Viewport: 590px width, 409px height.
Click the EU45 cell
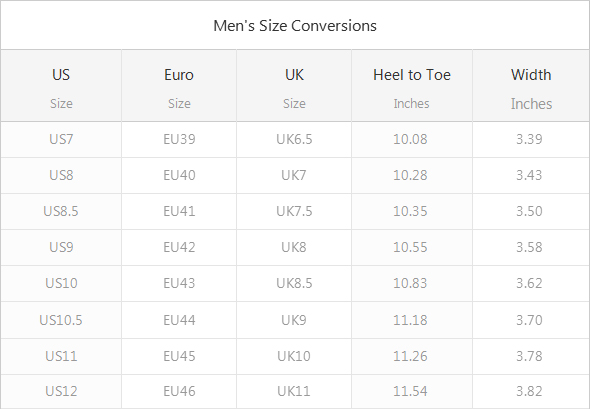tap(179, 356)
